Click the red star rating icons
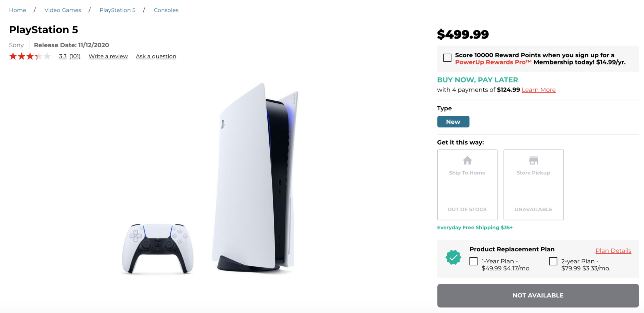This screenshot has width=644, height=313. tap(30, 56)
